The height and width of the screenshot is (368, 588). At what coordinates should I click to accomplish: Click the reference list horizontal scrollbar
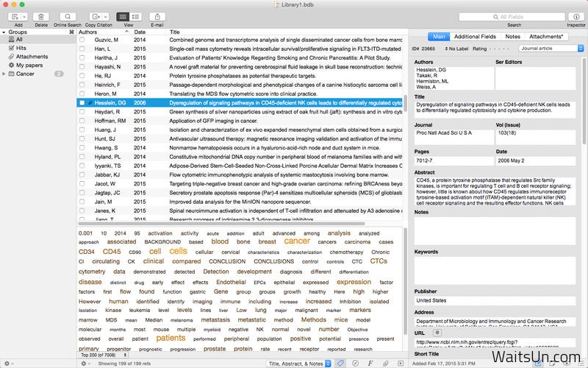pos(221,224)
